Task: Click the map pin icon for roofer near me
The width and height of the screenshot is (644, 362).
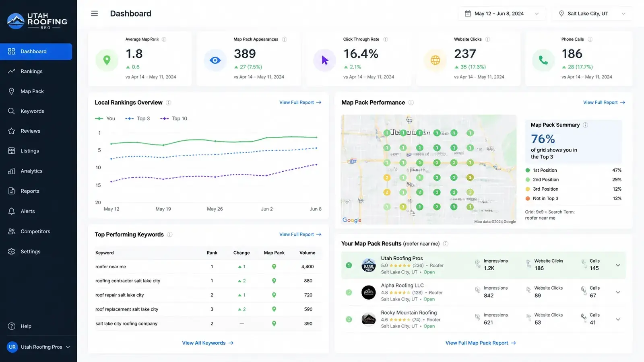Action: point(274,267)
